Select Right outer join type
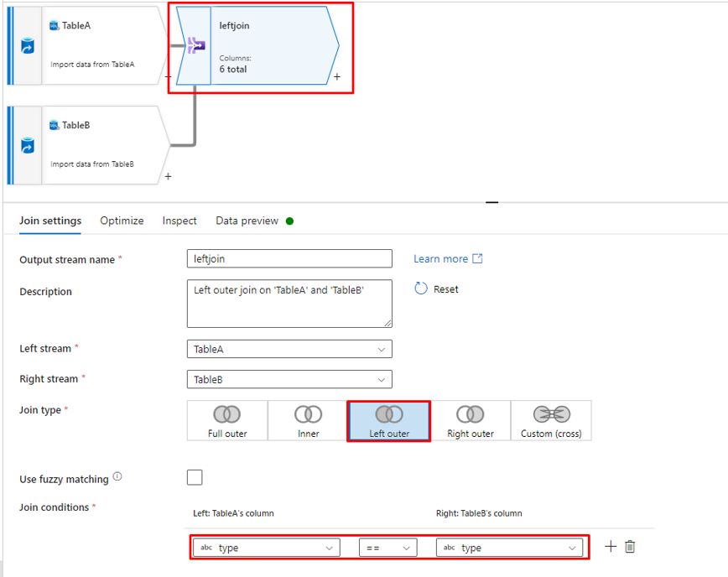Viewport: 728px width, 577px height. coord(470,420)
